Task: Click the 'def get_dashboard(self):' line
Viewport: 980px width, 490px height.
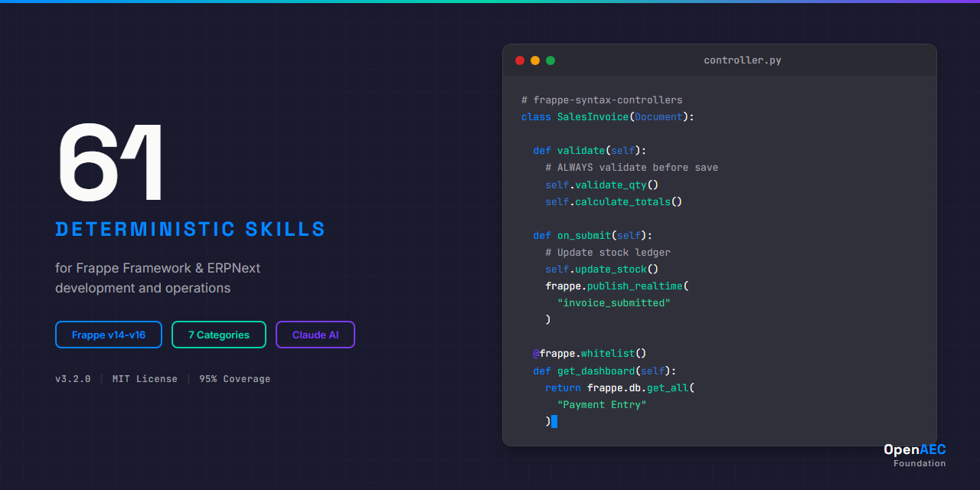Action: point(605,371)
